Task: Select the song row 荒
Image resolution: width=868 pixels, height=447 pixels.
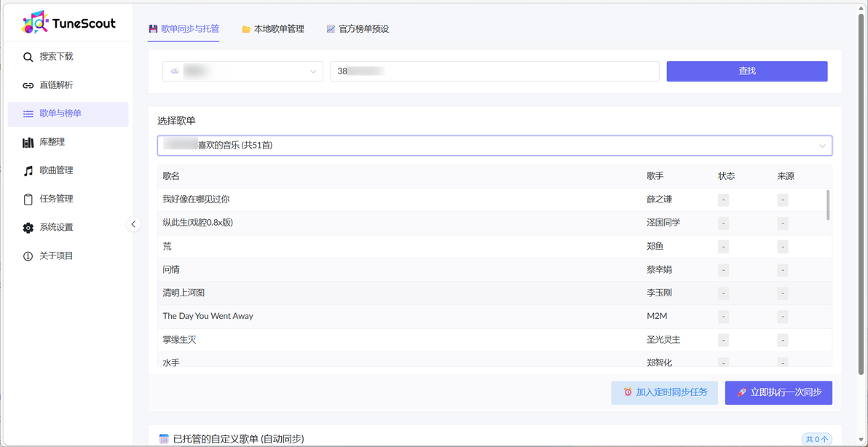Action: click(x=494, y=247)
